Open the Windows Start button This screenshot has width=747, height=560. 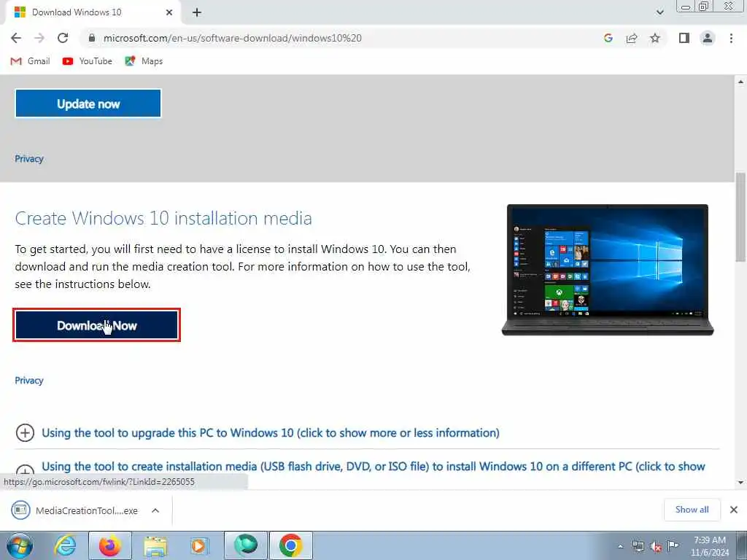click(20, 545)
